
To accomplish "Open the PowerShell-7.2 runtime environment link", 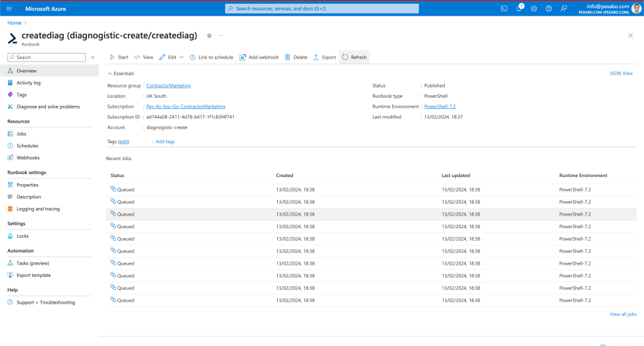I will 440,107.
